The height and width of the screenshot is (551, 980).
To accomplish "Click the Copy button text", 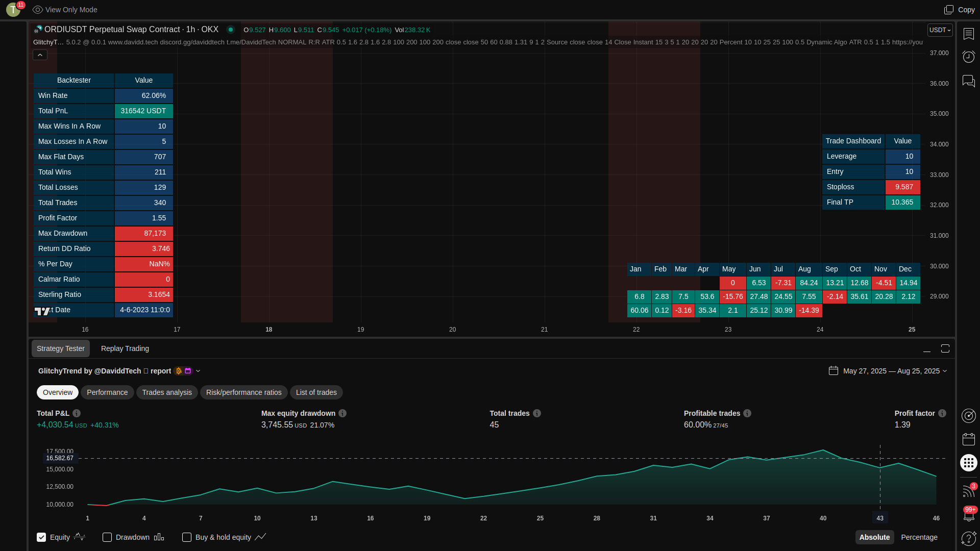I will click(x=966, y=10).
